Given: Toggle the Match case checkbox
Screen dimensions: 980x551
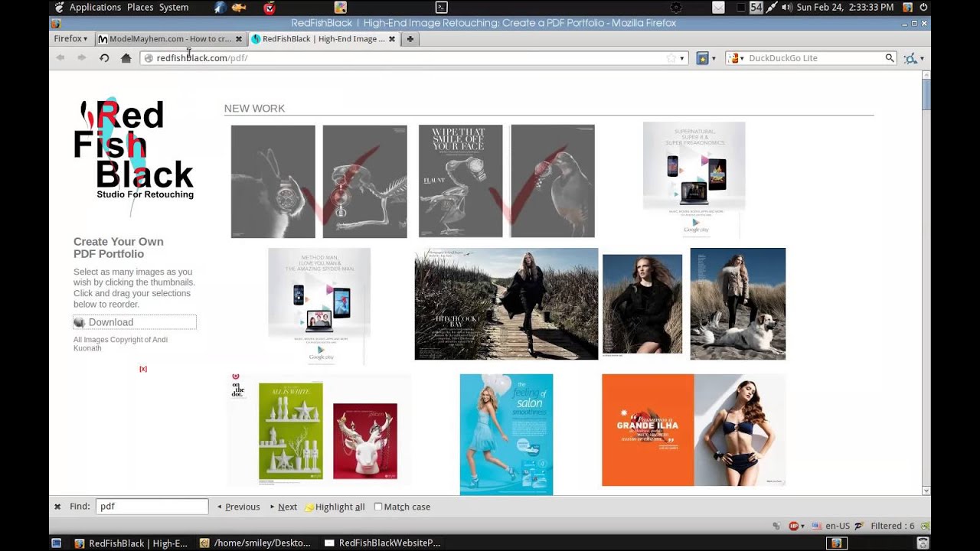Looking at the screenshot, I should pyautogui.click(x=378, y=507).
